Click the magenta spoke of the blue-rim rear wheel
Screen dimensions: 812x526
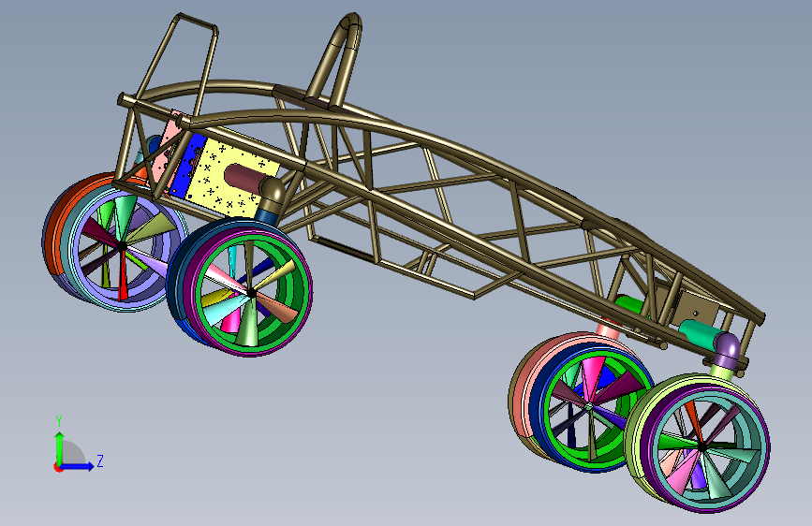coord(593,377)
